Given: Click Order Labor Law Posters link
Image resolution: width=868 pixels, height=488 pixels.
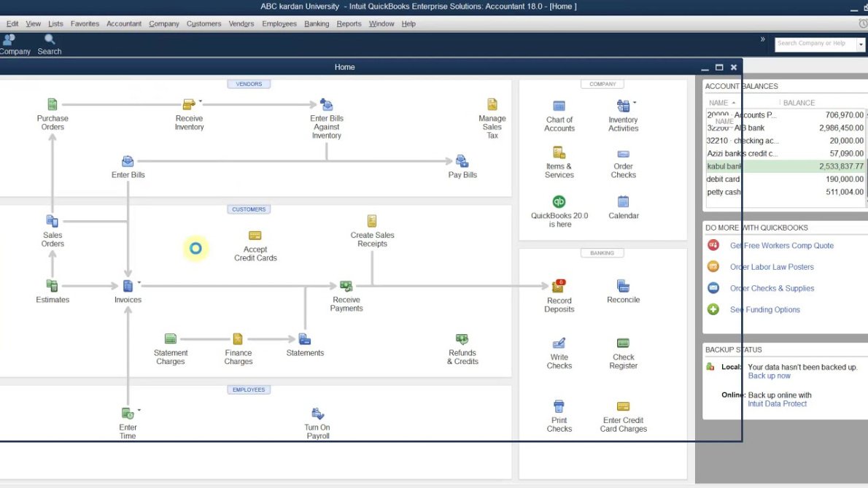Looking at the screenshot, I should coord(772,267).
